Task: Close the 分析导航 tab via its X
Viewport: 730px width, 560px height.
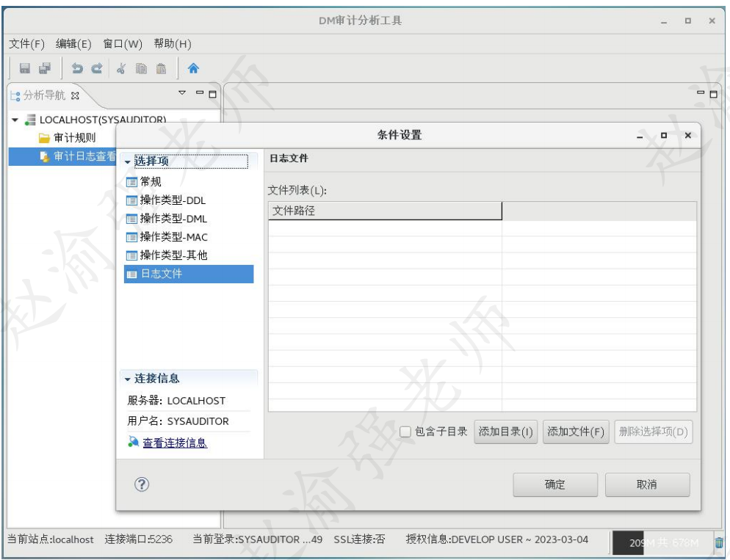Action: (x=75, y=95)
